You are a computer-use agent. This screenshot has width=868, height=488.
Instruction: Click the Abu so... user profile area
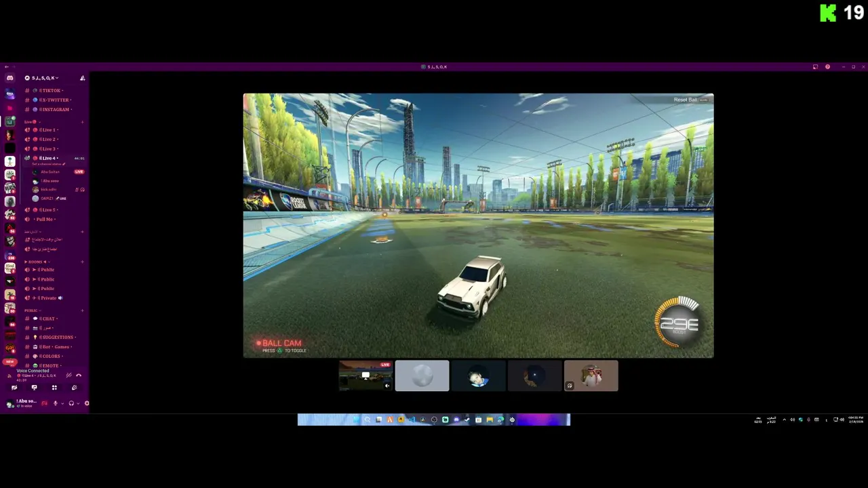point(22,403)
